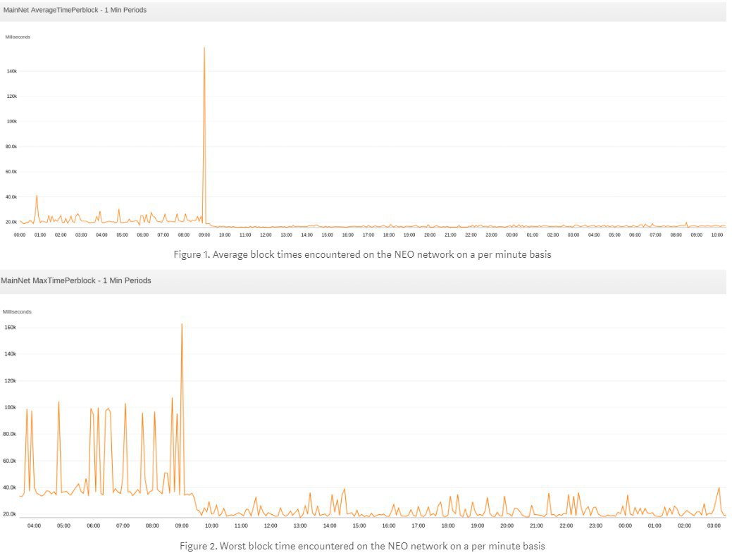
Task: Click the 160k spike peak in the MaxTimePerblock chart
Action: 182,324
